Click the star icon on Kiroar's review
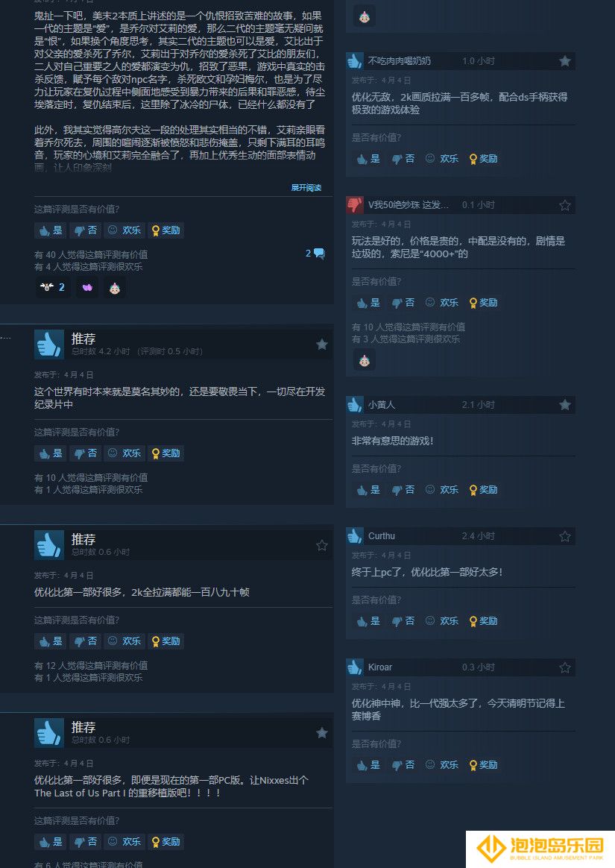 (564, 667)
